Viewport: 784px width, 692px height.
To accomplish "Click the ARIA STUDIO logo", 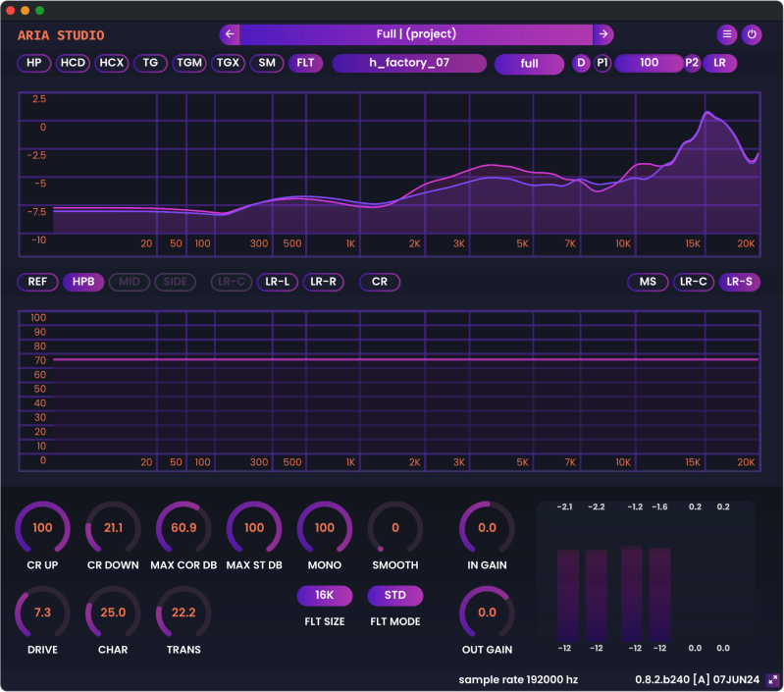I will 61,35.
